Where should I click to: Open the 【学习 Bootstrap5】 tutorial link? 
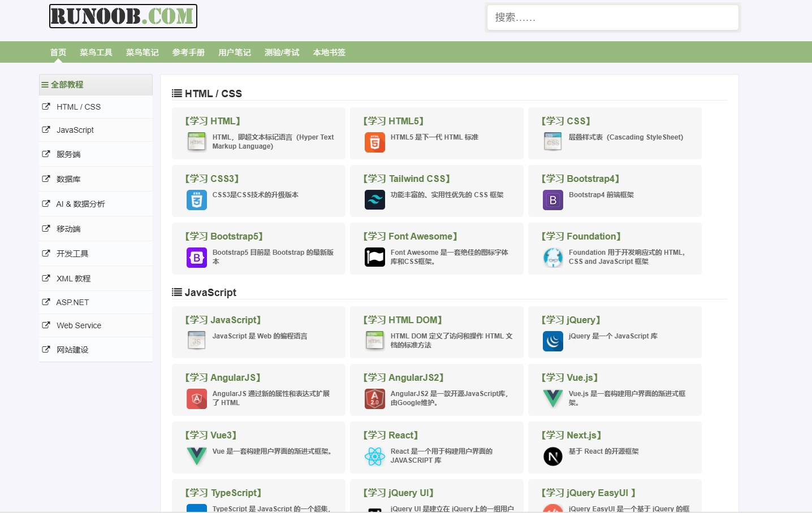(223, 236)
